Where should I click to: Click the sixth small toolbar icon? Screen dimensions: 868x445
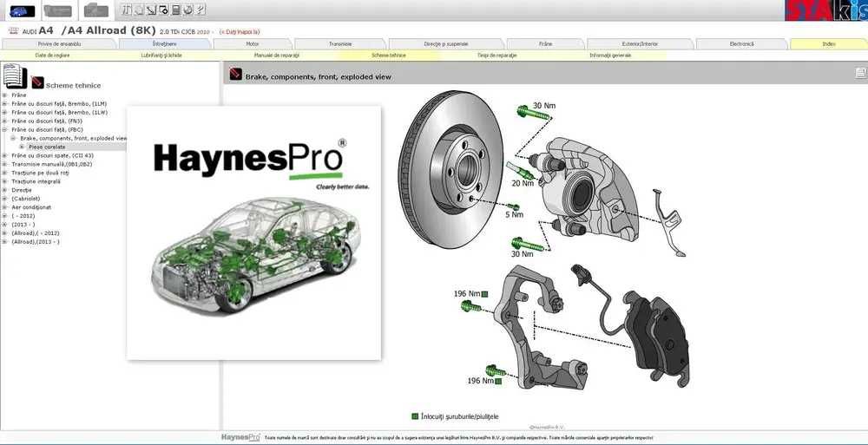(188, 10)
